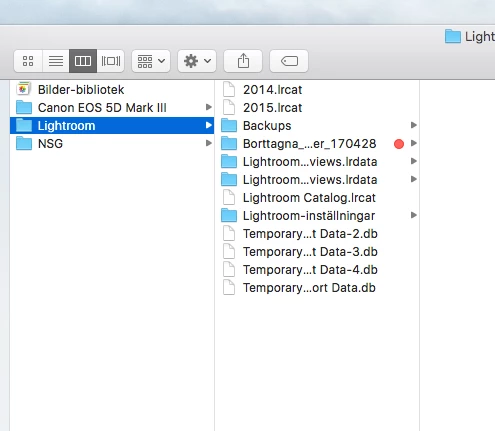Click the folder icon in the window title

pyautogui.click(x=453, y=36)
